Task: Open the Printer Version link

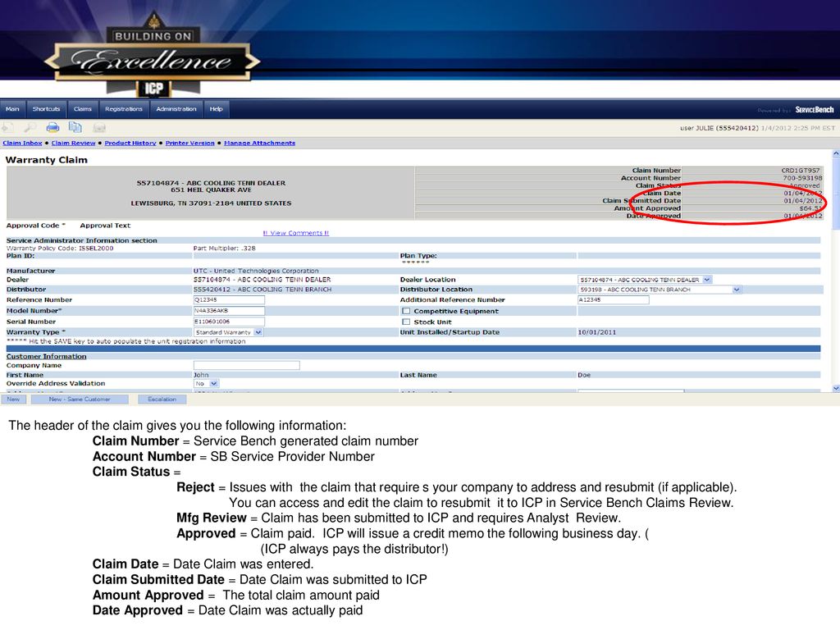Action: pyautogui.click(x=189, y=143)
